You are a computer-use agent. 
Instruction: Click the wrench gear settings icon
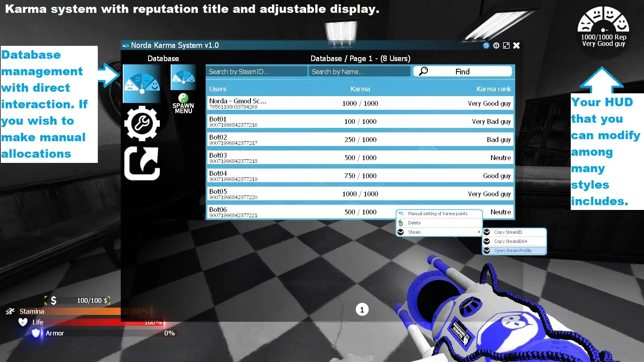[142, 123]
